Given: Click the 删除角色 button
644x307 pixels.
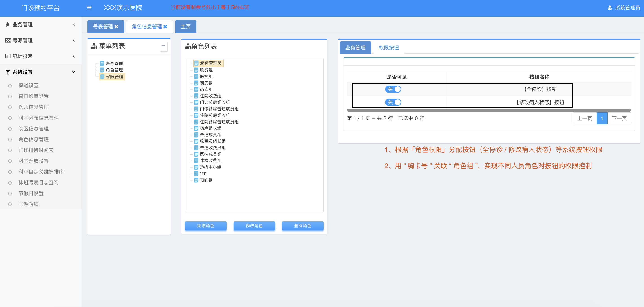Looking at the screenshot, I should pos(302,226).
